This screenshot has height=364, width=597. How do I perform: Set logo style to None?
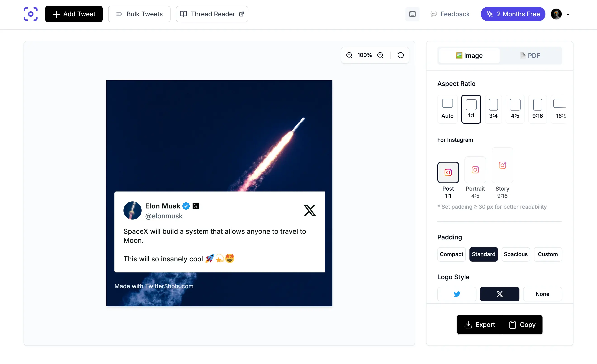coord(543,294)
